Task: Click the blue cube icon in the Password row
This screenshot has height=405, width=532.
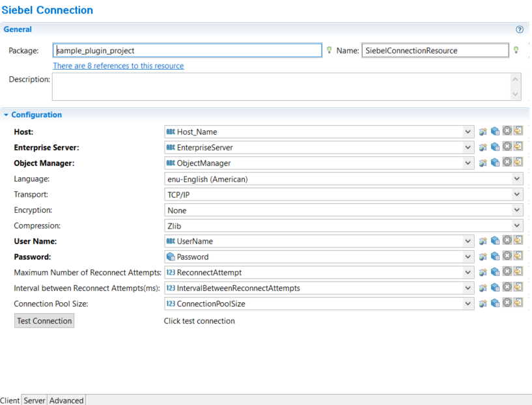Action: [x=495, y=257]
